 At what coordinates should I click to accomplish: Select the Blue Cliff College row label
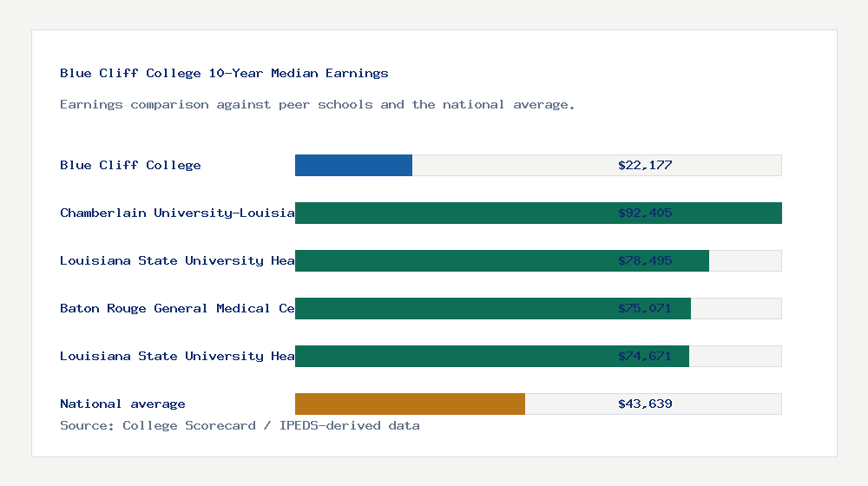tap(131, 166)
